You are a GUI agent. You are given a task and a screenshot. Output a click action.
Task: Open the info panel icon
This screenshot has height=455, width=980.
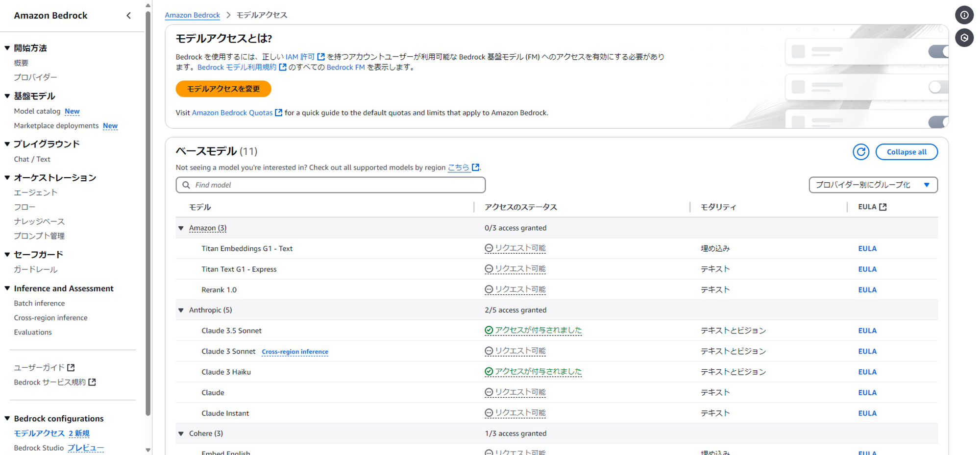tap(964, 15)
